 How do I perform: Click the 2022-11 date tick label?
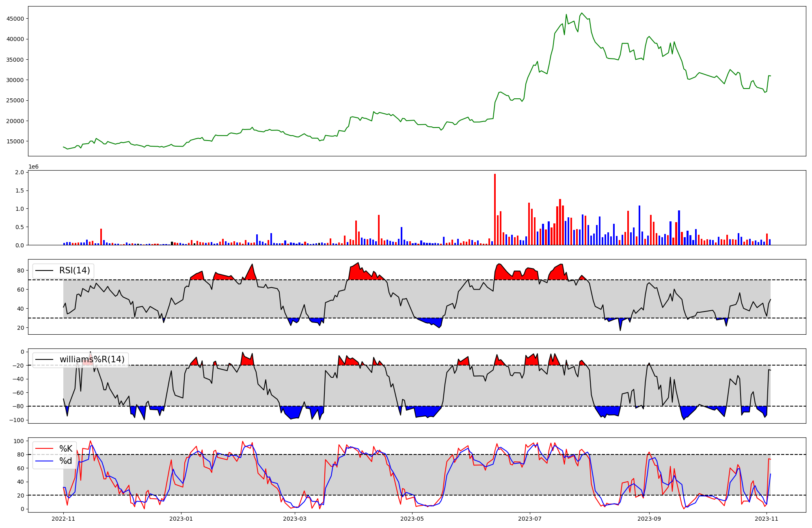coord(64,519)
